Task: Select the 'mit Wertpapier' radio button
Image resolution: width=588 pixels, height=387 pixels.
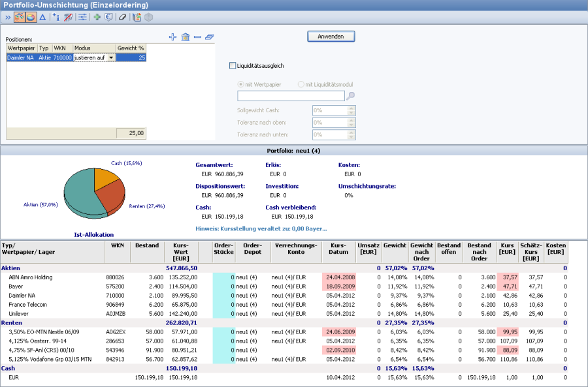Action: (240, 84)
